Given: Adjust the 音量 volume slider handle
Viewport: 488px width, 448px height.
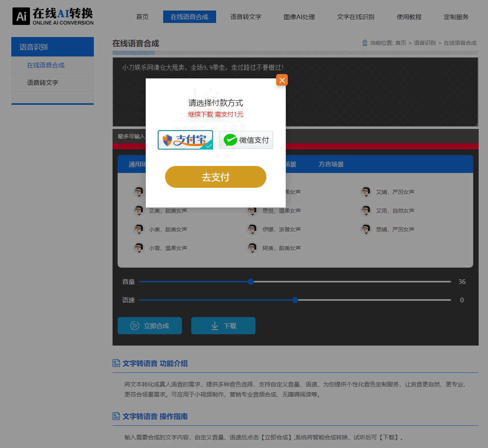Looking at the screenshot, I should [x=251, y=282].
